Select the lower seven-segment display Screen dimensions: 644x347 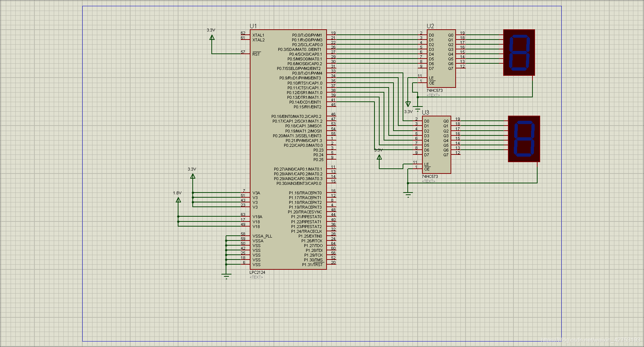pyautogui.click(x=524, y=139)
